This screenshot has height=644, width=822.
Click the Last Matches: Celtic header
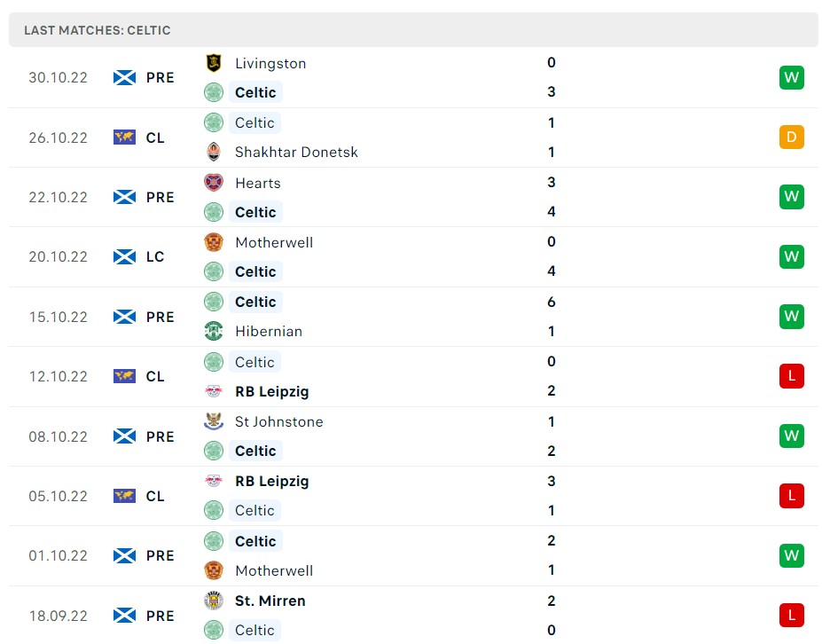pyautogui.click(x=98, y=30)
